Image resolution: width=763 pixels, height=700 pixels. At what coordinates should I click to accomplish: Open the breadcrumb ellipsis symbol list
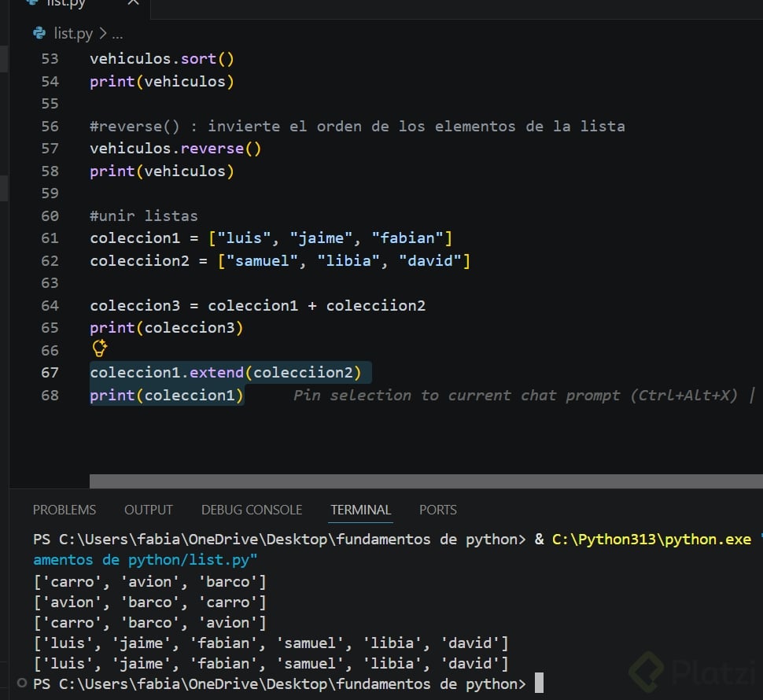click(117, 34)
